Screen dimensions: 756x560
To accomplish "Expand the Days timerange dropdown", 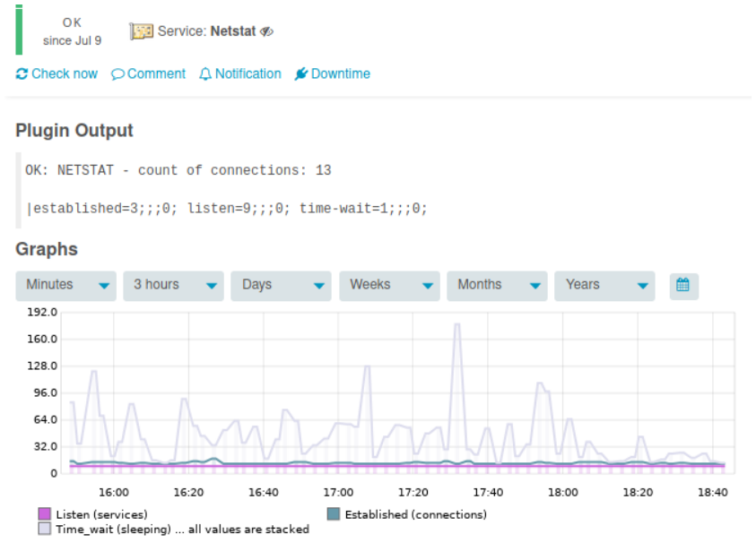I will point(281,286).
